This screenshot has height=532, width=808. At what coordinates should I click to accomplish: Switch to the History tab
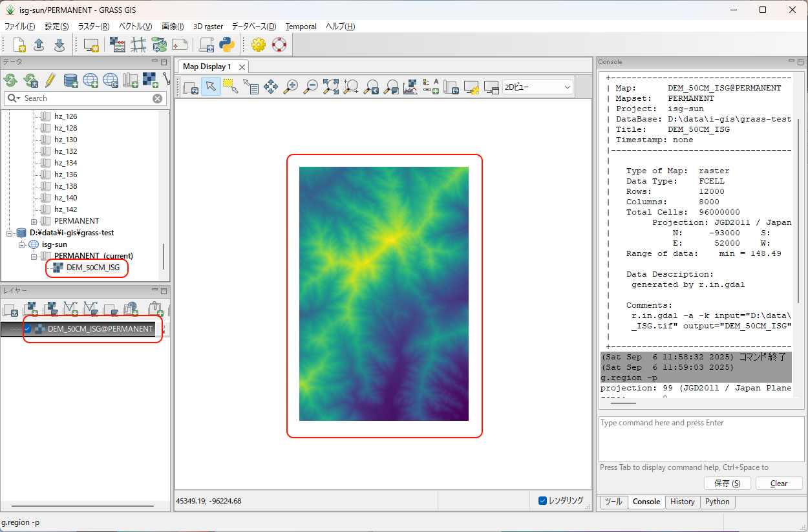(682, 502)
